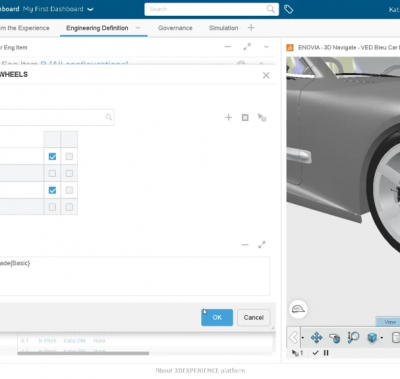Click the cursor tree-selection icon in the dialog toolbar
This screenshot has height=379, width=400.
coord(262,118)
